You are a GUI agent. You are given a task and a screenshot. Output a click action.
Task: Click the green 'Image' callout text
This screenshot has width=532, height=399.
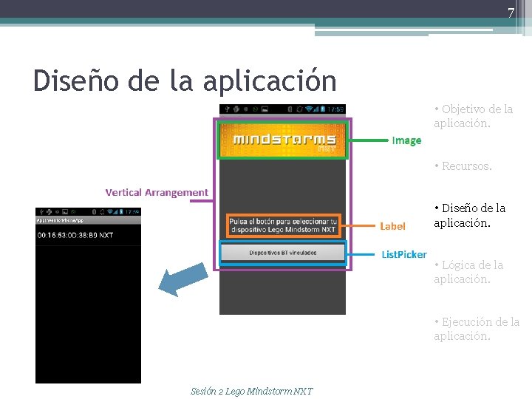[406, 140]
